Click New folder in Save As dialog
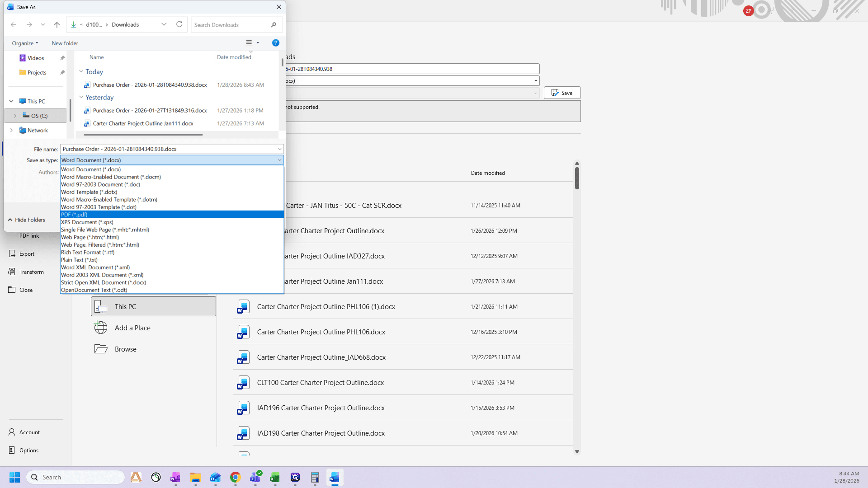Viewport: 868px width, 488px height. coord(65,43)
